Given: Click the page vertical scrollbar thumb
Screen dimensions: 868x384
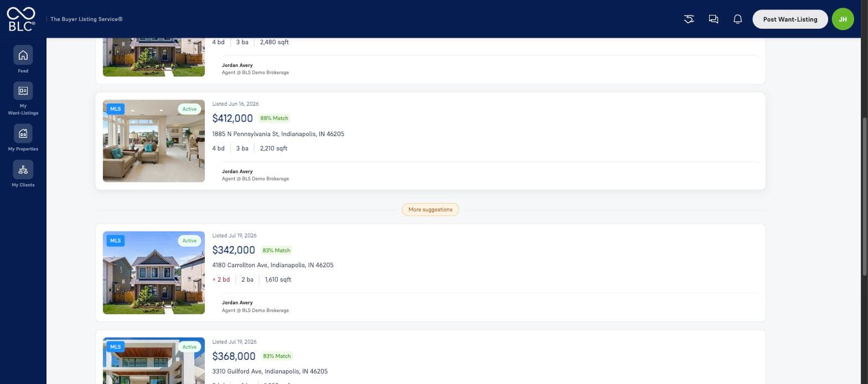Looking at the screenshot, I should coord(865,196).
